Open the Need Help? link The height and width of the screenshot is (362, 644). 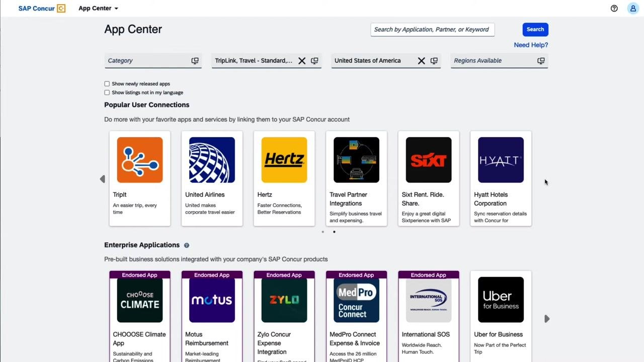[531, 45]
